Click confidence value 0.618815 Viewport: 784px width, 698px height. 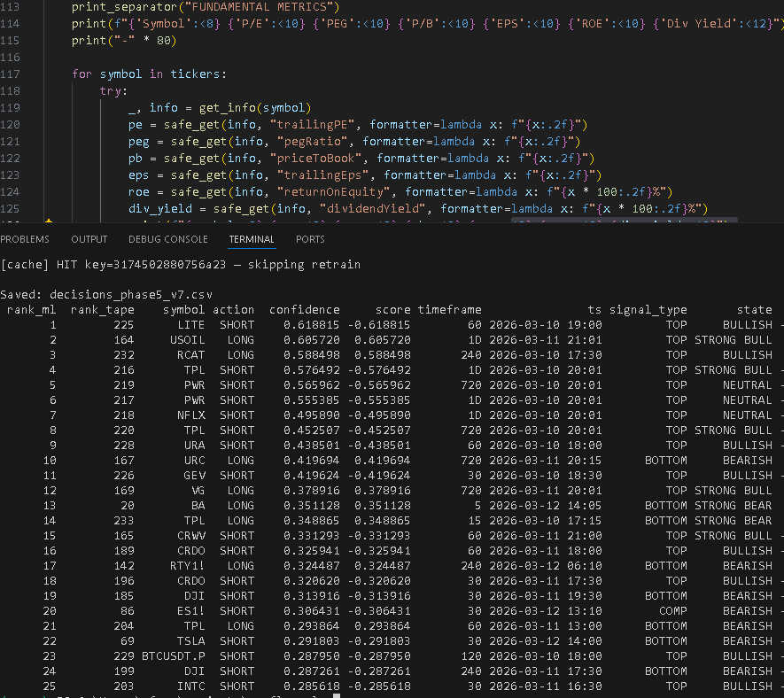312,325
